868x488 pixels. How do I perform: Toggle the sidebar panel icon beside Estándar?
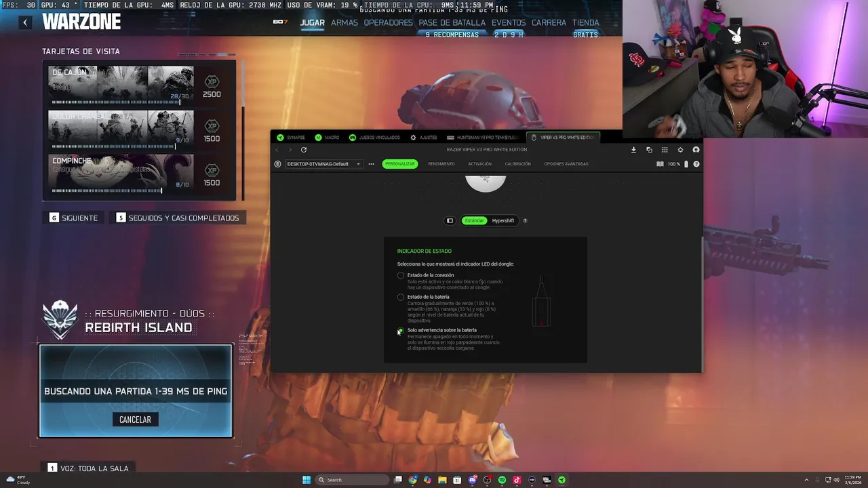tap(450, 220)
